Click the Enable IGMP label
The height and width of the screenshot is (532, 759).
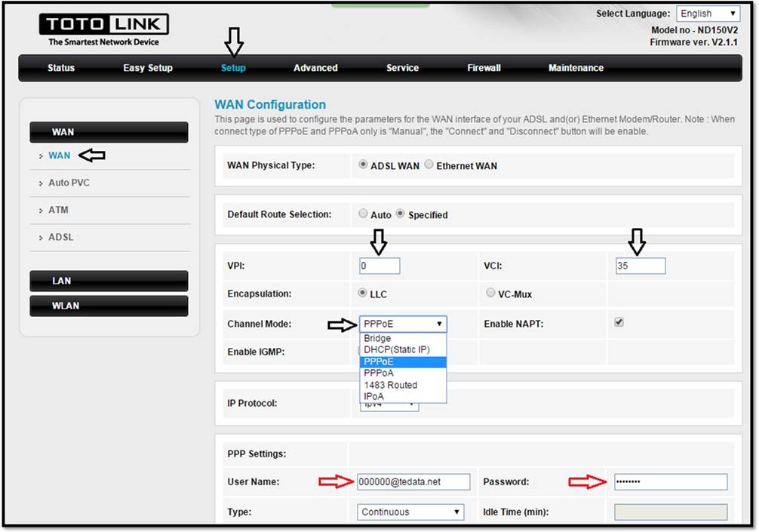pyautogui.click(x=256, y=352)
